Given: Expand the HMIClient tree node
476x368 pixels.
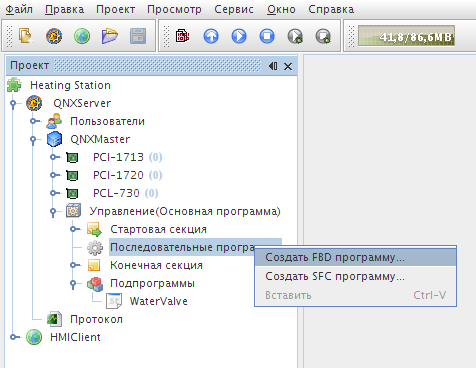Looking at the screenshot, I should (14, 337).
